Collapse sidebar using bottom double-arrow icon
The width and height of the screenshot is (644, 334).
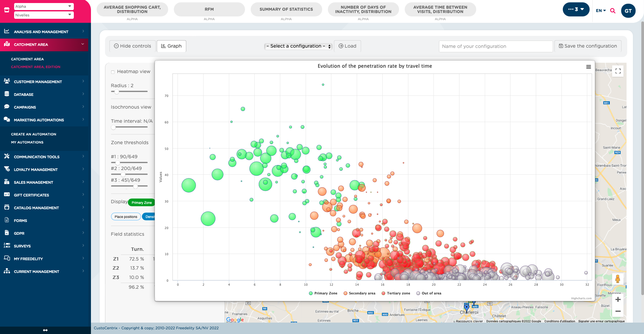point(45,330)
